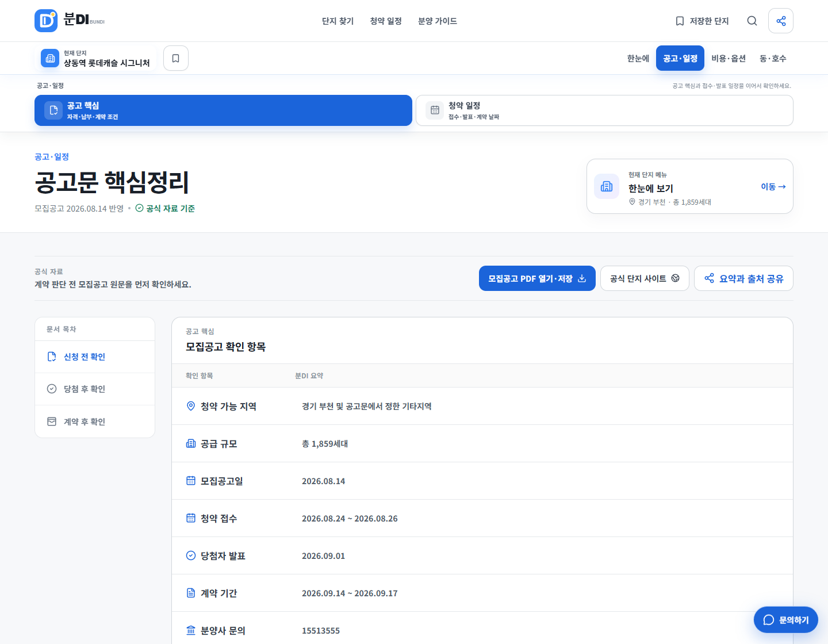Click the building icon beside 현재 단지
The image size is (828, 644).
(50, 58)
